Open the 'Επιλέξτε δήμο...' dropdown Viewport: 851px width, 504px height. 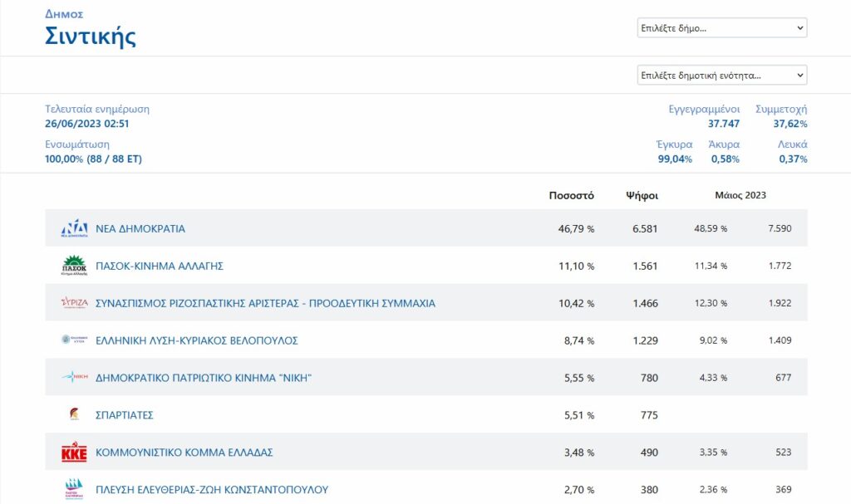721,28
